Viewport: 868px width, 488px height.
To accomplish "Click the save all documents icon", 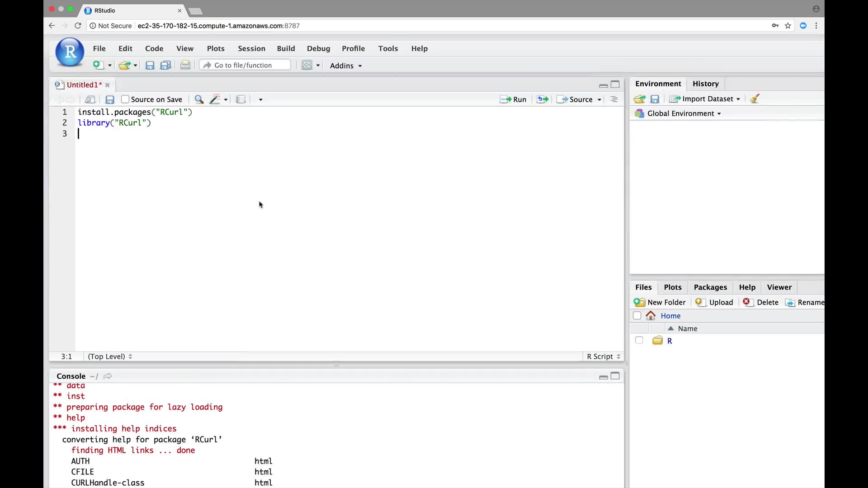I will [165, 66].
